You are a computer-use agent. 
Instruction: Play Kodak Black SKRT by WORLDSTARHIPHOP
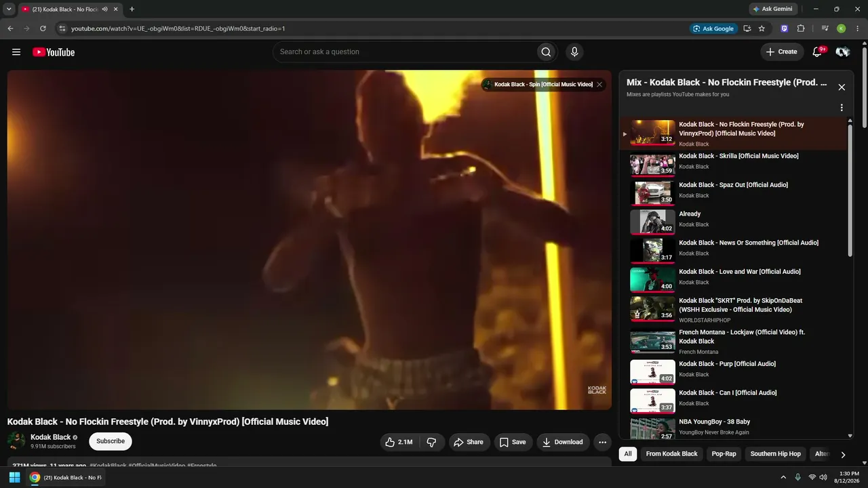(733, 308)
